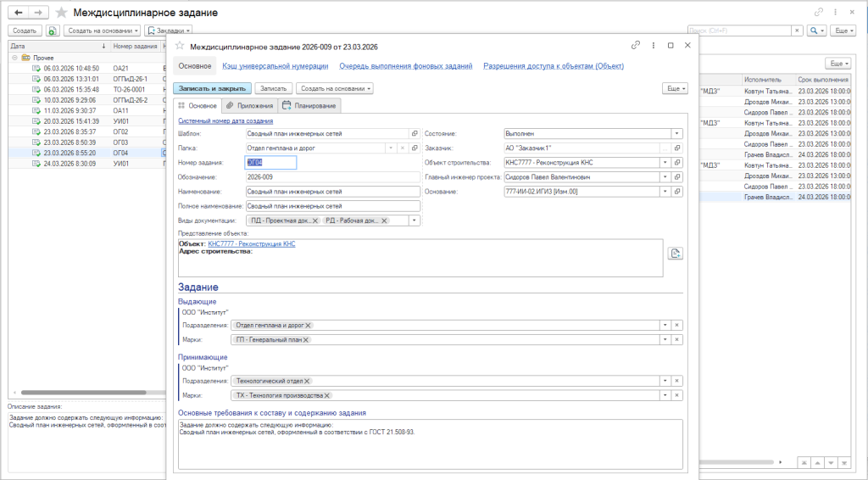Switch to the Планирование tab
Screen dimensions: 868x480
309,106
